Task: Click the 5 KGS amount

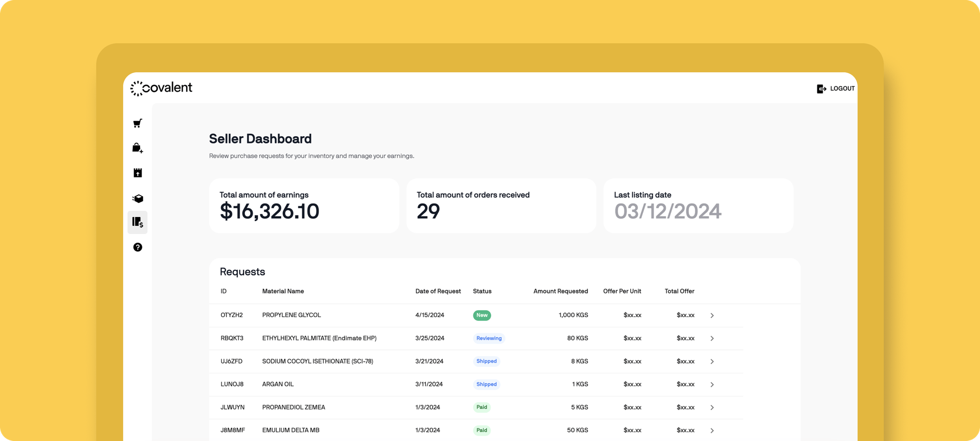Action: coord(580,408)
